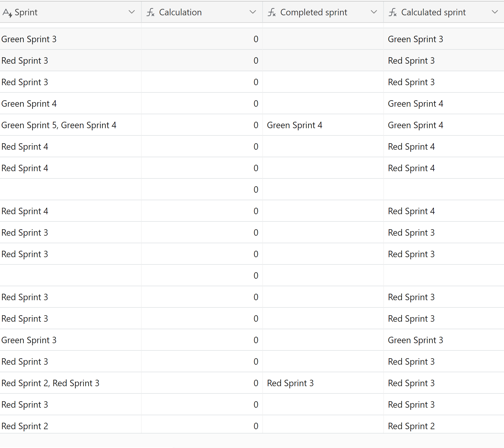
Task: Select Calculated sprint cell in 'Red Sprint 2, Red Sprint 3' row
Action: tap(444, 383)
